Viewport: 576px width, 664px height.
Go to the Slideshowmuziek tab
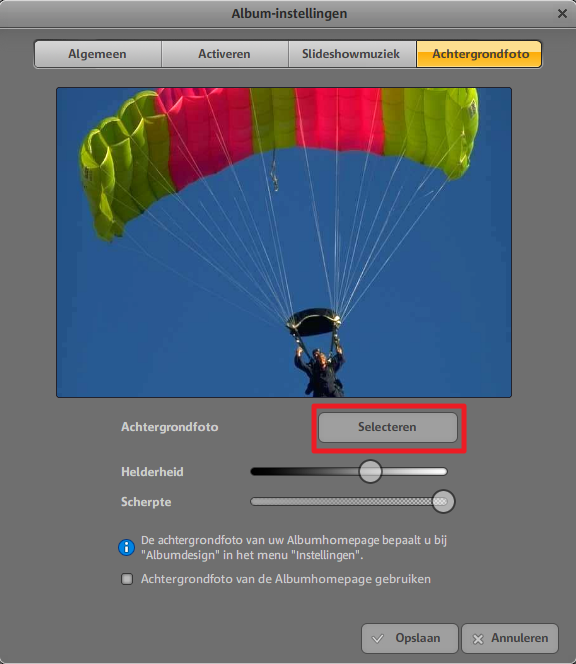[x=352, y=54]
